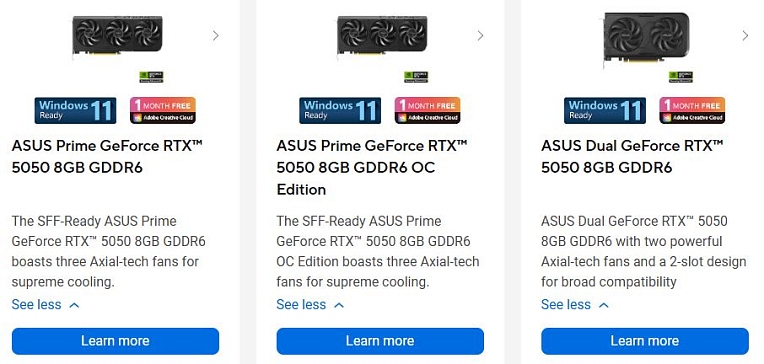
Task: Open ASUS Dual GeForce RTX 5050 title link
Action: 632,156
